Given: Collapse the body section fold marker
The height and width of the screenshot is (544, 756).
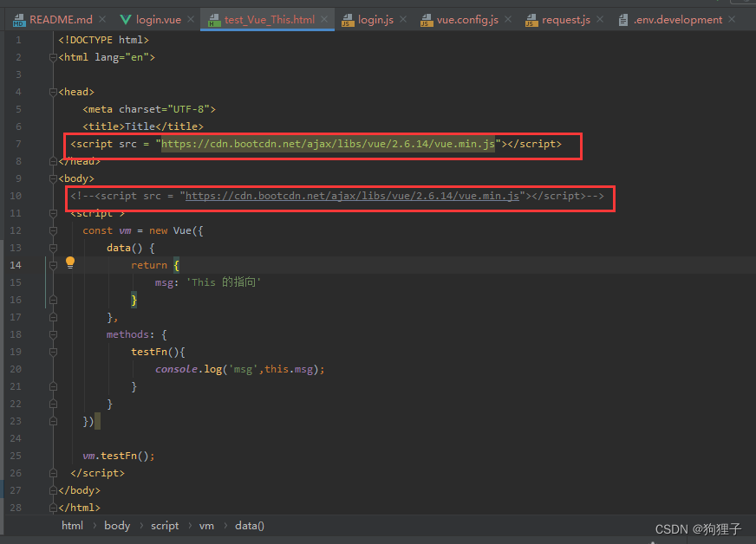Looking at the screenshot, I should pyautogui.click(x=53, y=178).
